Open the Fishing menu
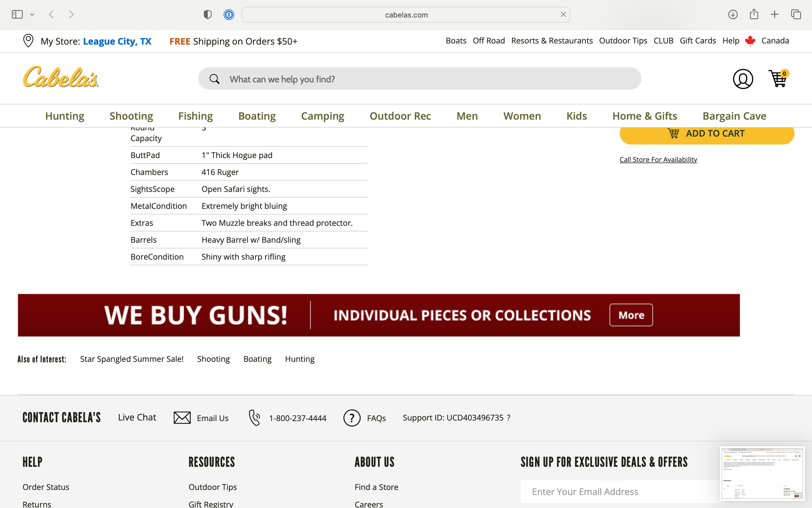Viewport: 812px width, 508px height. tap(195, 116)
